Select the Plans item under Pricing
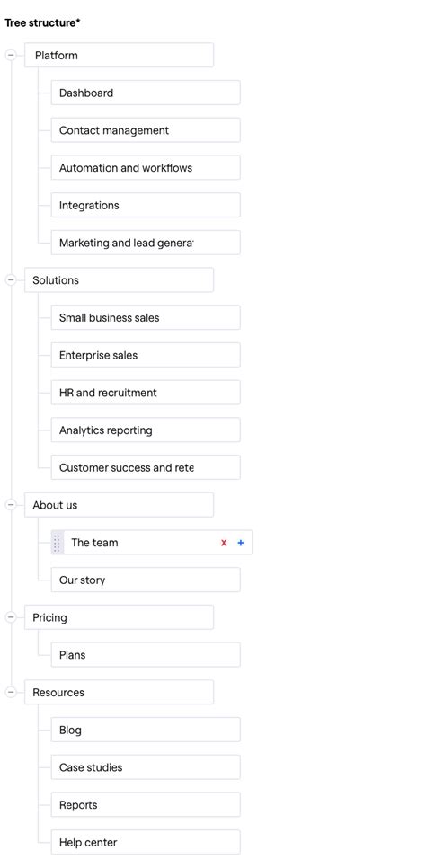Screen dimensions: 426x868 tap(146, 655)
